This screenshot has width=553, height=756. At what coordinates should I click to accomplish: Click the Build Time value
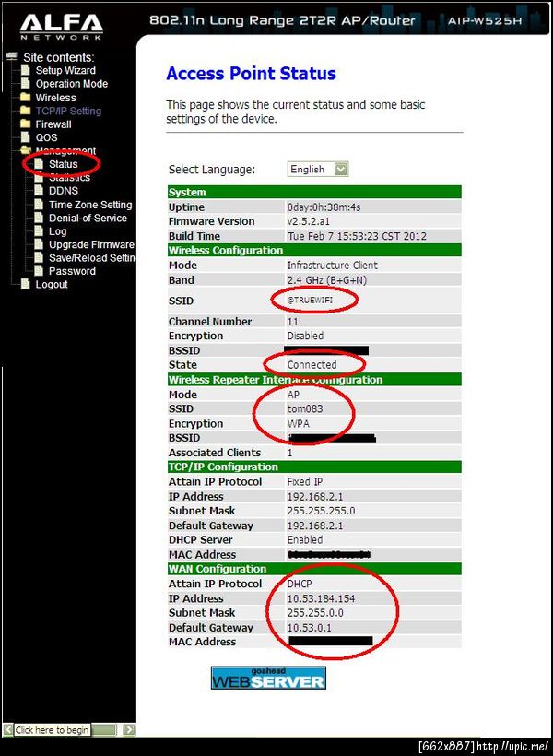point(357,236)
